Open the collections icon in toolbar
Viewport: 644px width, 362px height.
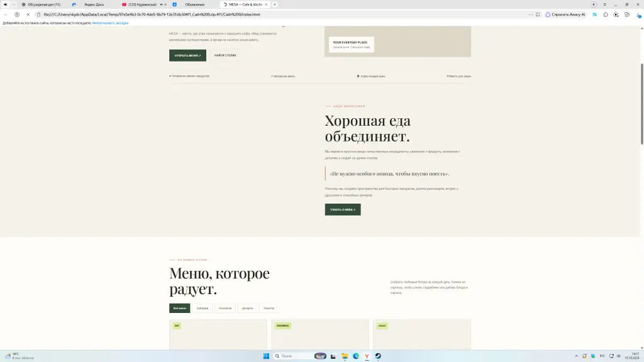click(x=627, y=14)
